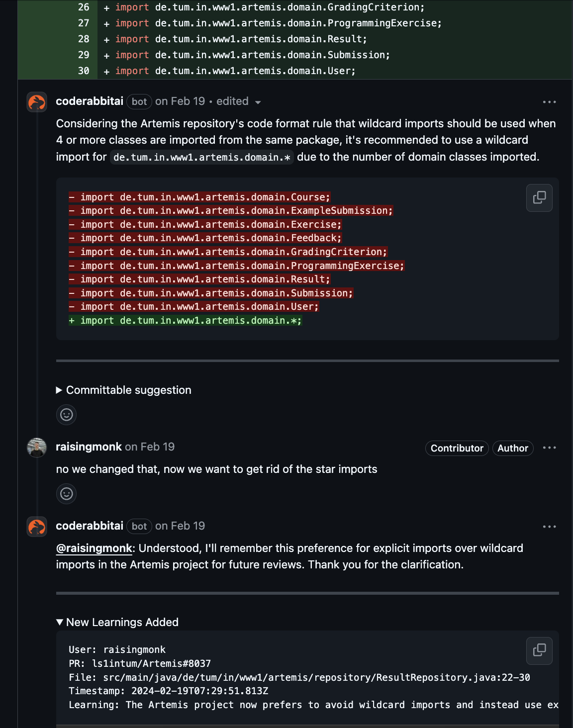The image size is (573, 728).
Task: Click raisingmonk's profile avatar
Action: click(37, 447)
